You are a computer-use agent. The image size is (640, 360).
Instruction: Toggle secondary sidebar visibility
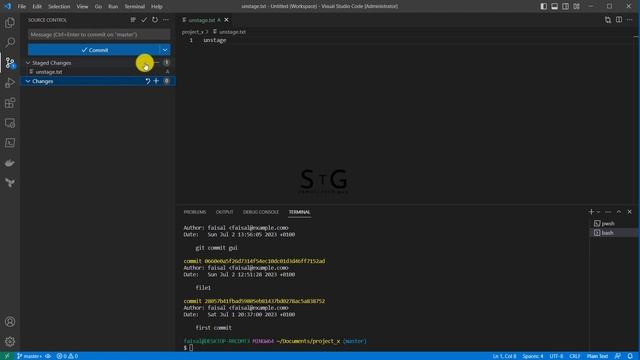565,6
